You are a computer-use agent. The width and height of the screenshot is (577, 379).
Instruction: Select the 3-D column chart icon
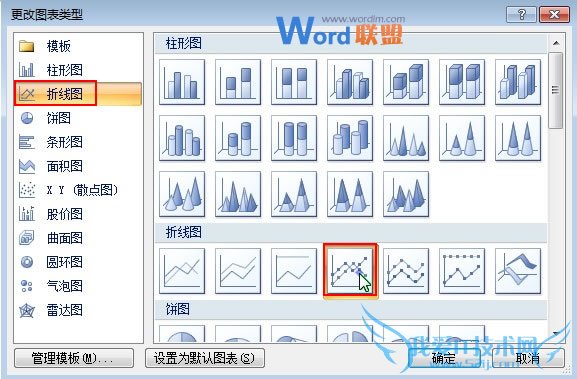tap(518, 82)
